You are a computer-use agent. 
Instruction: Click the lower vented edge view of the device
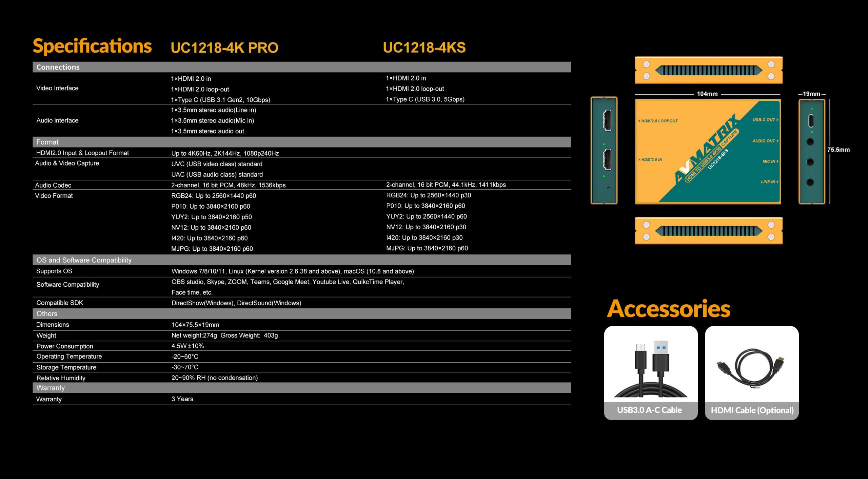[x=709, y=231]
